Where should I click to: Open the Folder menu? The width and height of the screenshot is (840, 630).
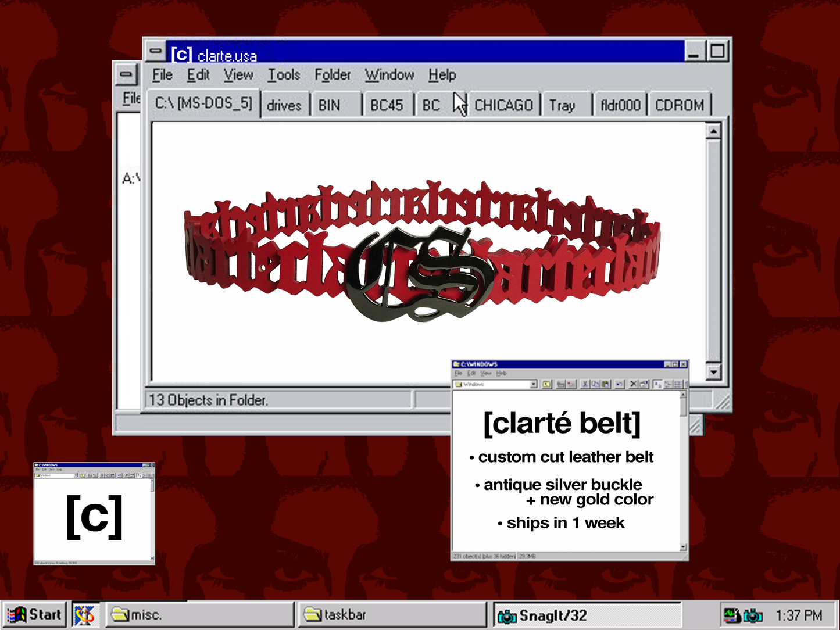tap(333, 75)
